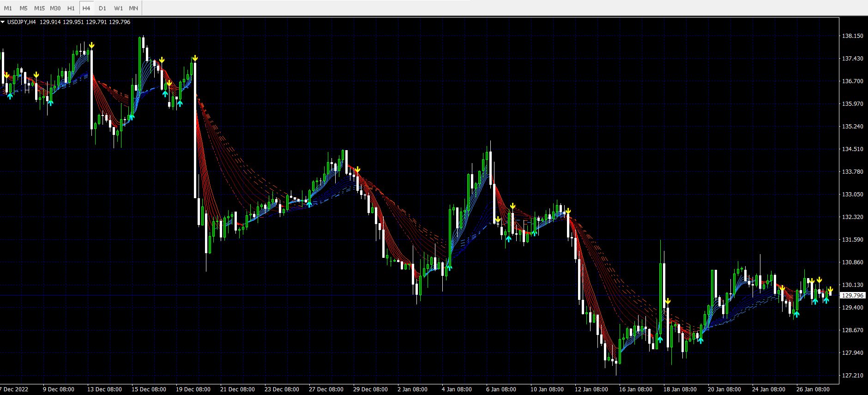Screen dimensions: 868x395
Task: Click the 10 Jan 08:00 time label
Action: (x=547, y=389)
